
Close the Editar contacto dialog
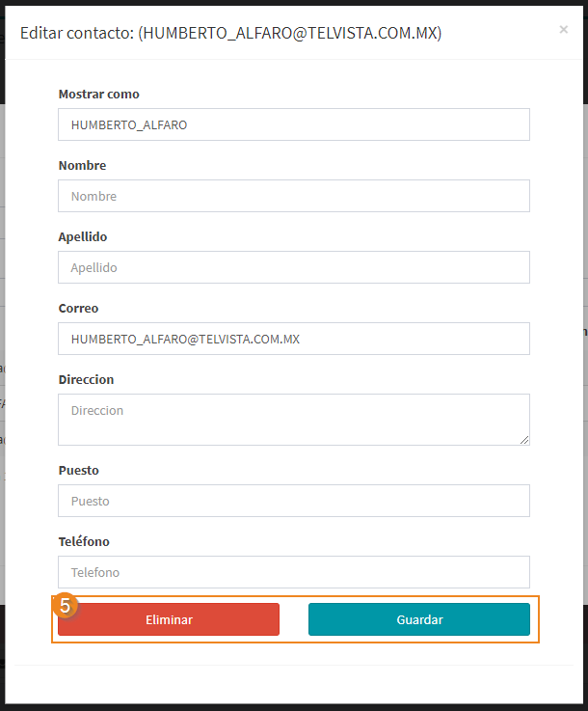(563, 30)
